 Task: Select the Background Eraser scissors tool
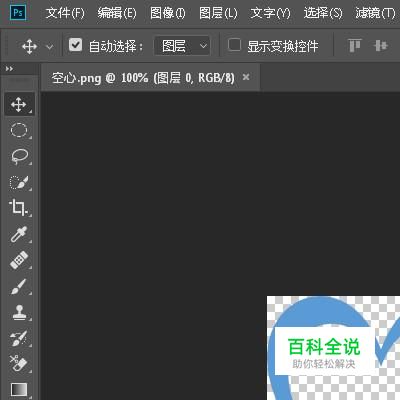pos(19,364)
